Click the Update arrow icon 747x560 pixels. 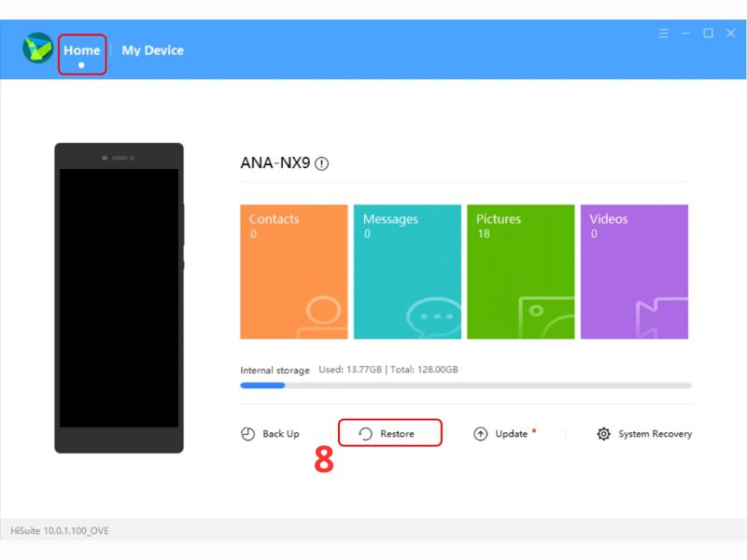pyautogui.click(x=480, y=434)
